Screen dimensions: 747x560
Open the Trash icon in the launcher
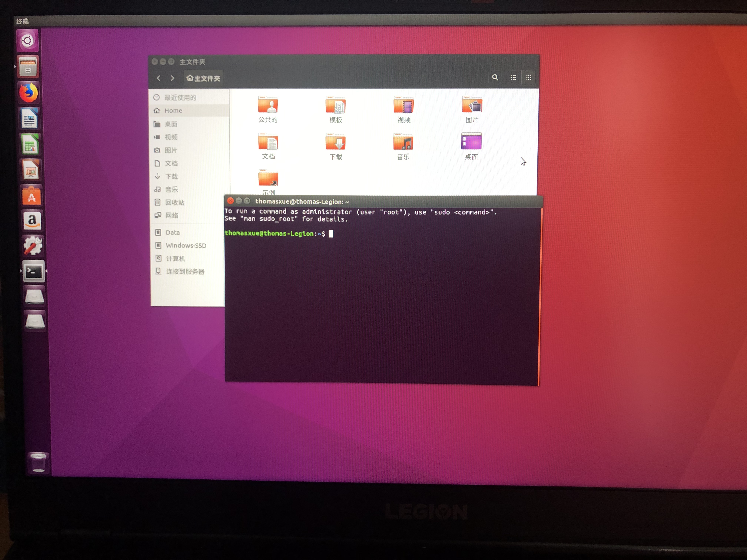pos(38,463)
